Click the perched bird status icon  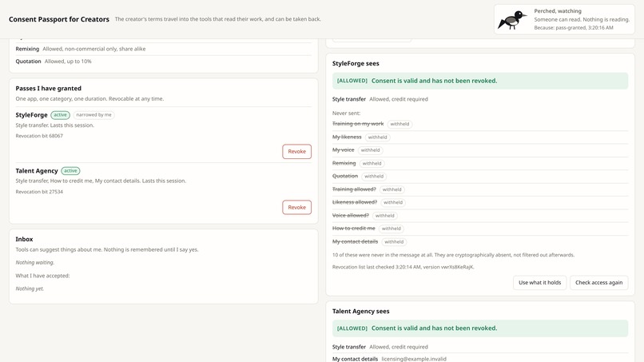512,20
